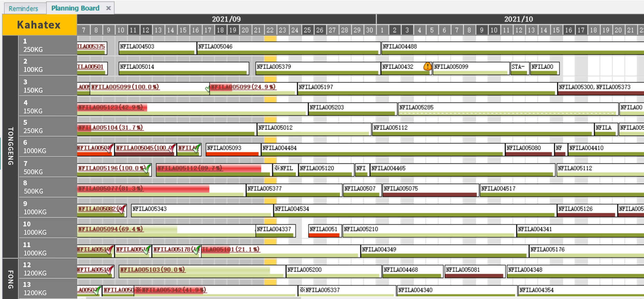Select the FONG group header
The width and height of the screenshot is (644, 299).
tap(10, 279)
